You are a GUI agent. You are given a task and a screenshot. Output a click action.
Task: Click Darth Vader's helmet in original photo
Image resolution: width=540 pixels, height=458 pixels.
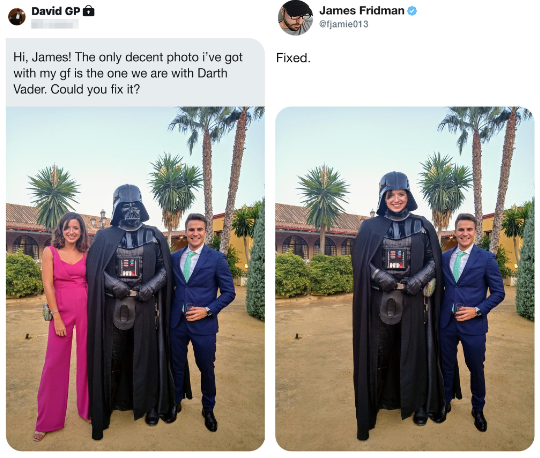coord(129,206)
